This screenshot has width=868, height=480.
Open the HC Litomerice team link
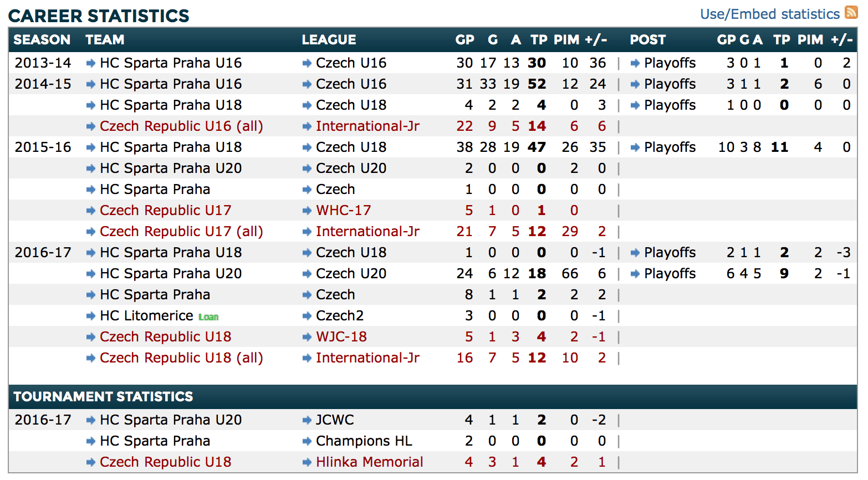click(146, 316)
